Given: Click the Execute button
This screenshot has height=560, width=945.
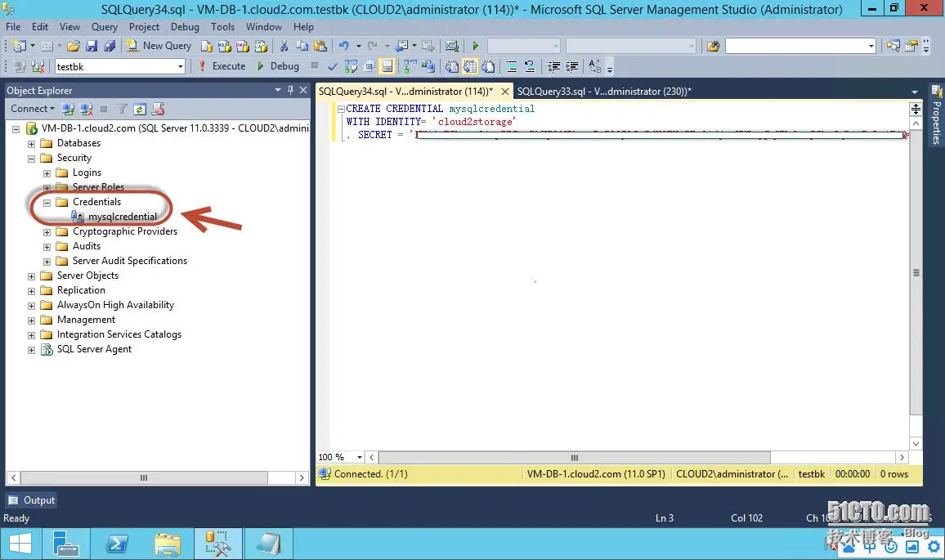Looking at the screenshot, I should coord(222,66).
